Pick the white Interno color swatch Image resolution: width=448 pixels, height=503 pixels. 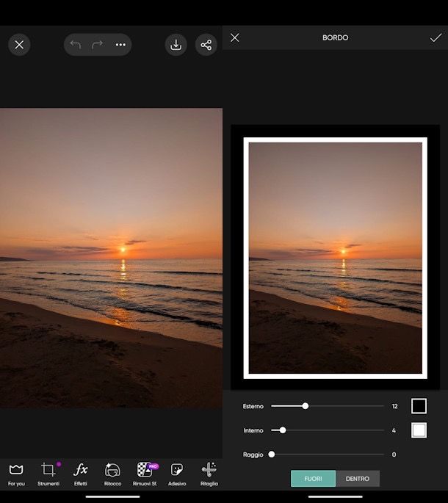tap(419, 430)
